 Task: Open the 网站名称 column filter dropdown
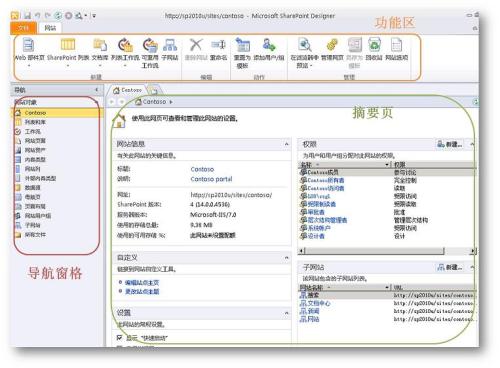coord(387,287)
